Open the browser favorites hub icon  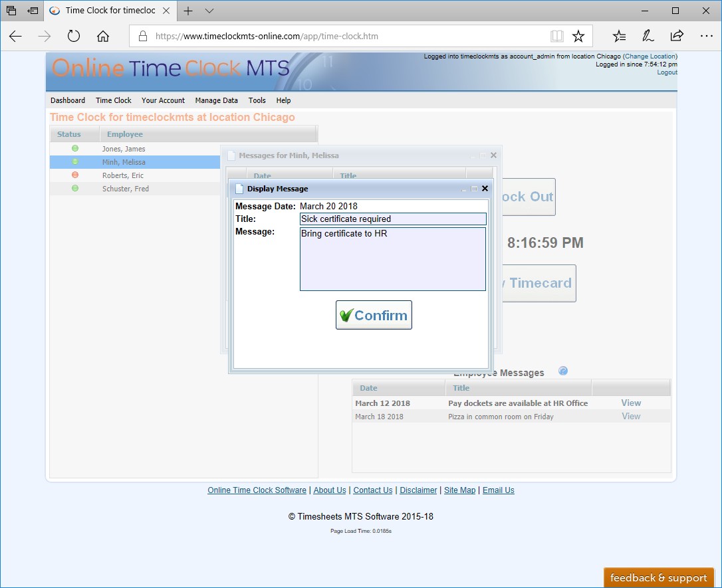point(619,37)
